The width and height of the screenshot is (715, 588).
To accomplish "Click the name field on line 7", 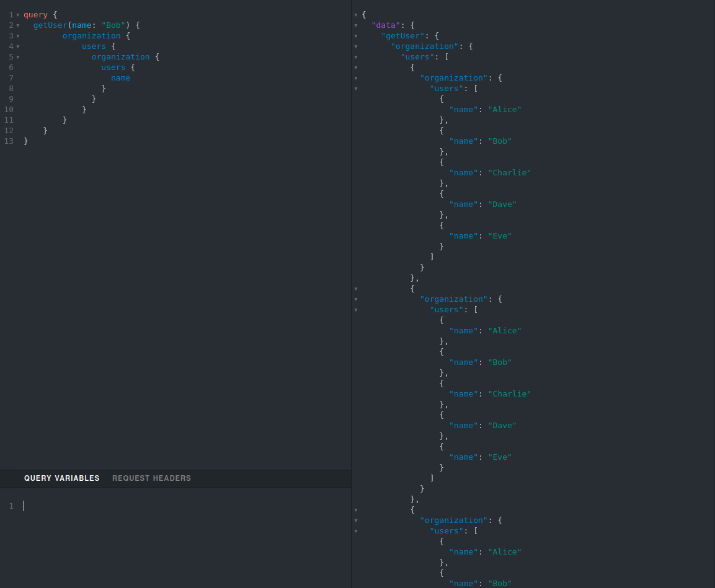I will click(120, 77).
